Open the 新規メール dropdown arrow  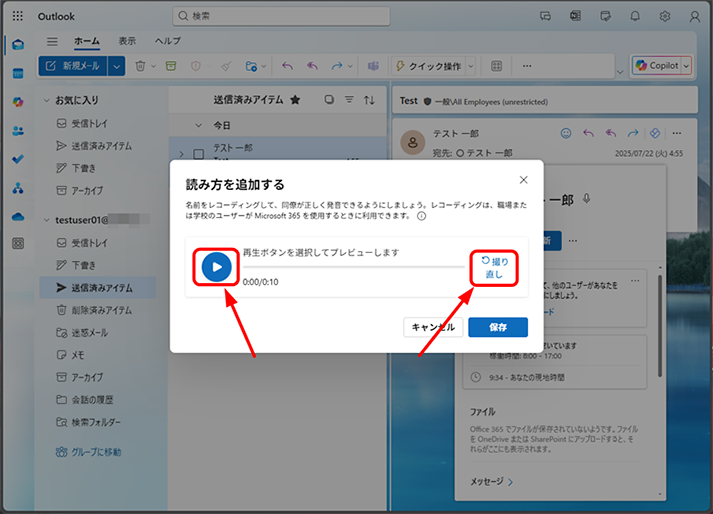pos(116,66)
